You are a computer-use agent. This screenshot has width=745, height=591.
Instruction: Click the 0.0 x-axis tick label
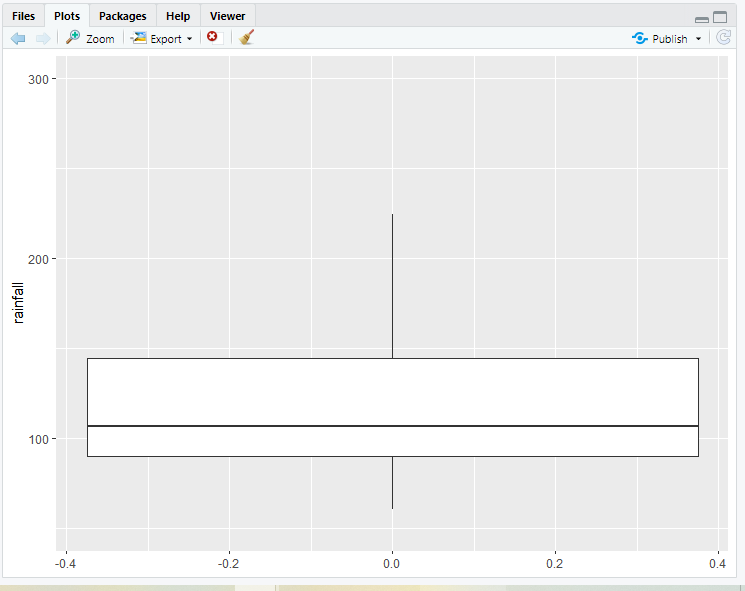pos(392,564)
